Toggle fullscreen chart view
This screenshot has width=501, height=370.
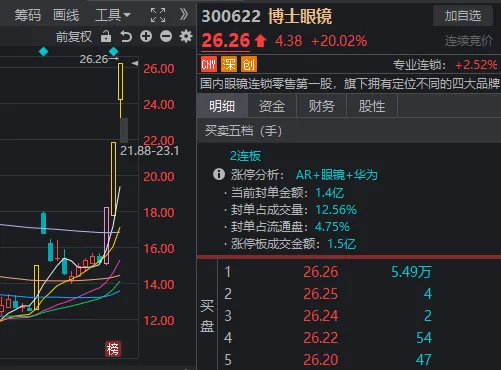tap(158, 15)
